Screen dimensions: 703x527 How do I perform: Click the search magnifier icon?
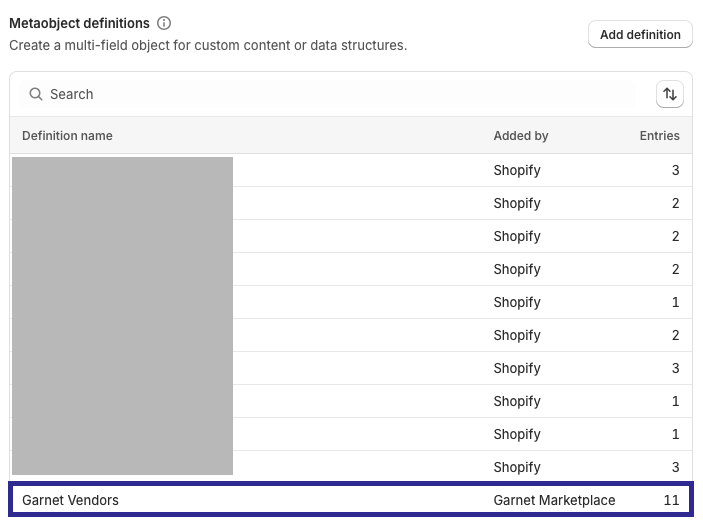tap(36, 94)
